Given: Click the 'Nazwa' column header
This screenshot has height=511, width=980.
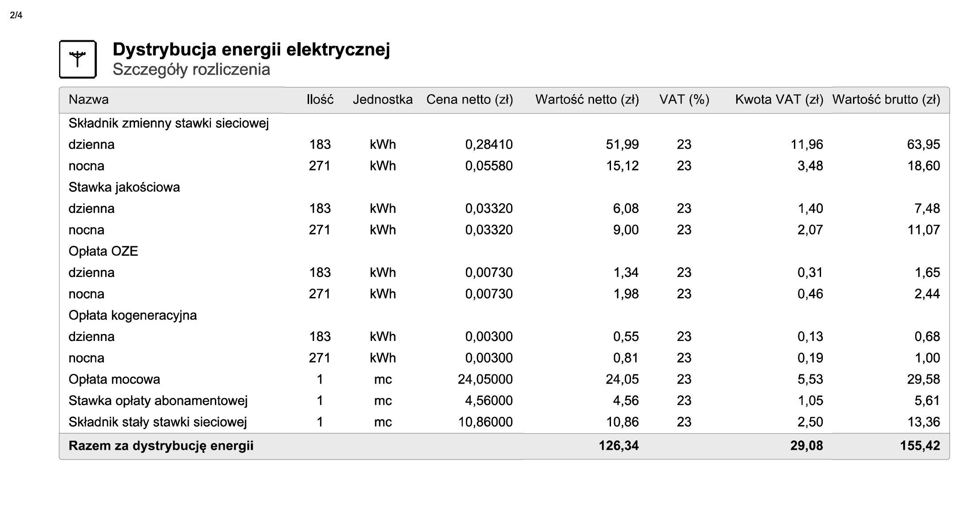Looking at the screenshot, I should 88,99.
